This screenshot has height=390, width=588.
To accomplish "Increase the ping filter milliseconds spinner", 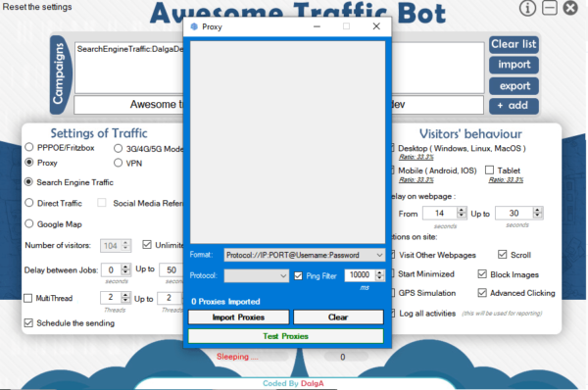I will (379, 272).
